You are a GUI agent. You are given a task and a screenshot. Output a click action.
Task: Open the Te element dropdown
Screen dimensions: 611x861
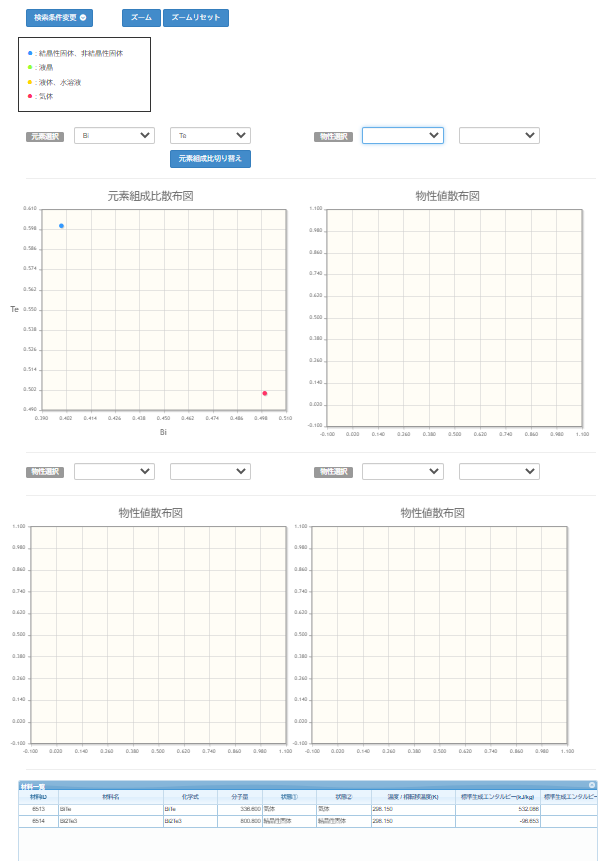210,136
